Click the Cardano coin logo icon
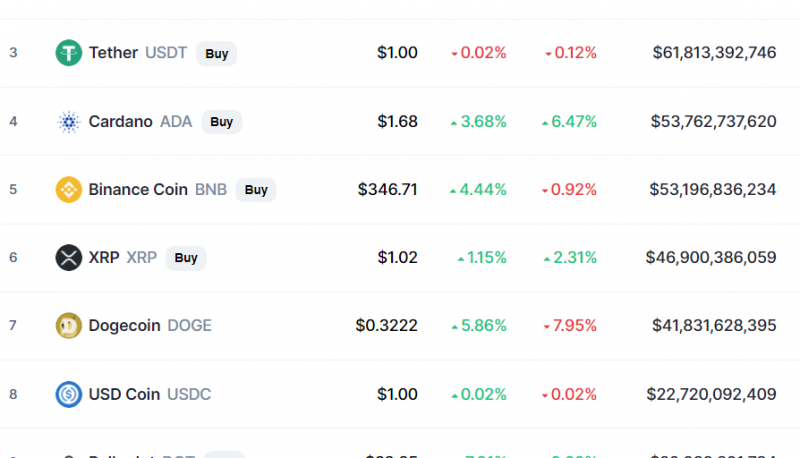 point(68,122)
